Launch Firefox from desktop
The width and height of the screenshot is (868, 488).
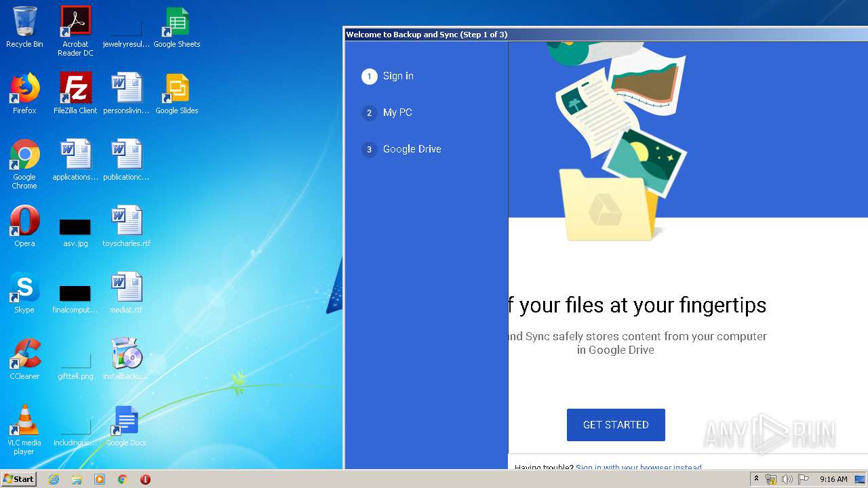point(24,94)
